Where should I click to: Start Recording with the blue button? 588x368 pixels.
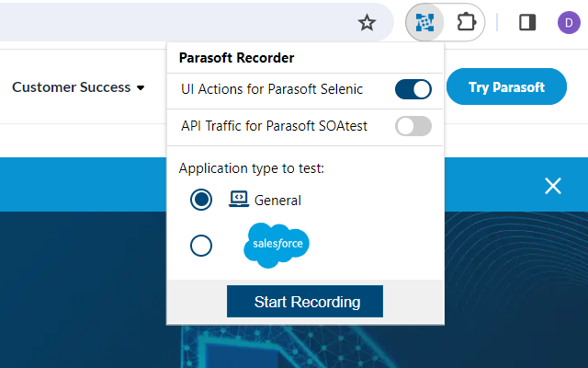pyautogui.click(x=305, y=301)
